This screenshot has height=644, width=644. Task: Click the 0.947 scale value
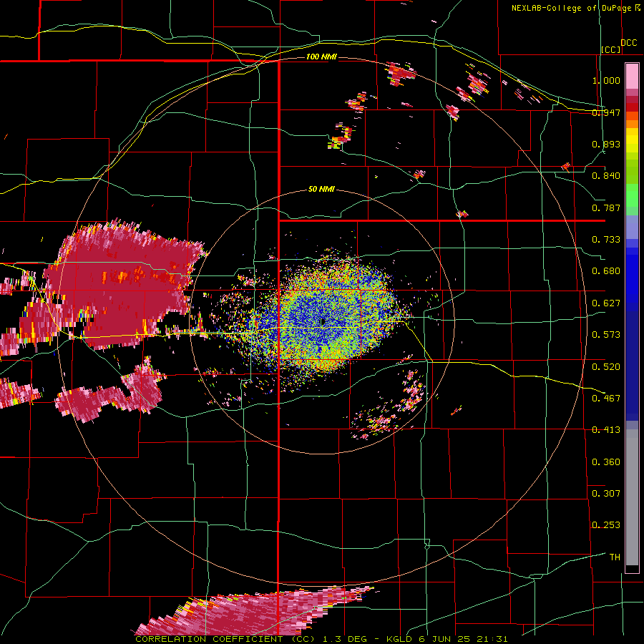606,112
